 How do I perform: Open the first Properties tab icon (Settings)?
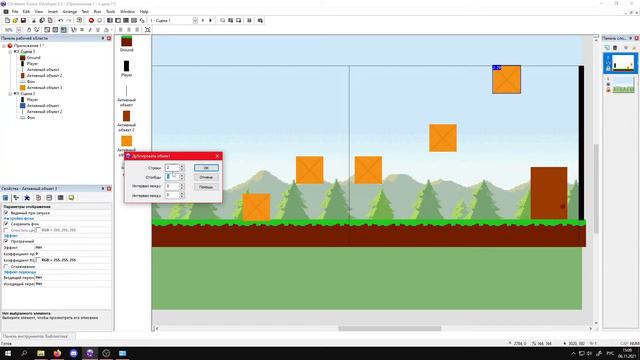(6, 198)
